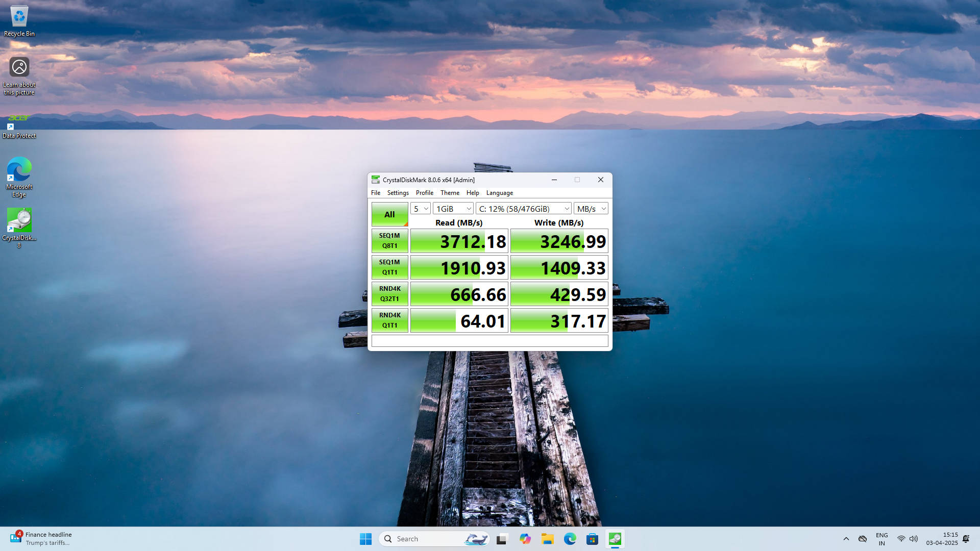Open the notification center bell icon
Image resolution: width=980 pixels, height=551 pixels.
pyautogui.click(x=966, y=539)
